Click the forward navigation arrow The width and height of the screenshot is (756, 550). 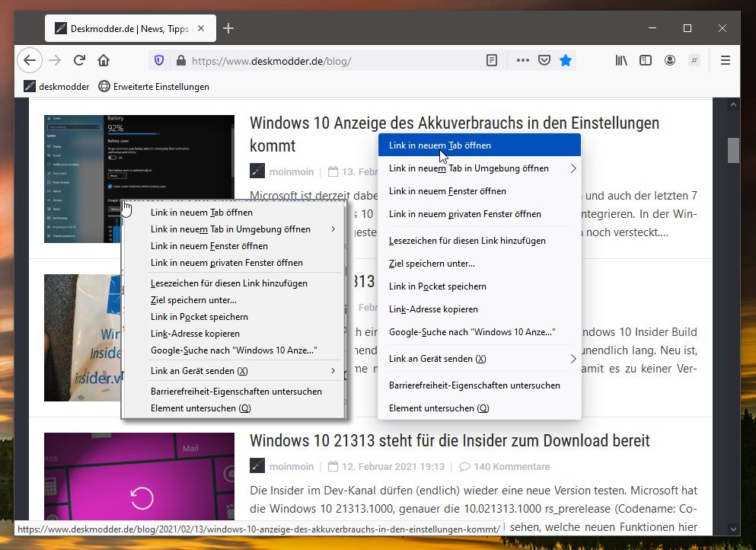[55, 61]
